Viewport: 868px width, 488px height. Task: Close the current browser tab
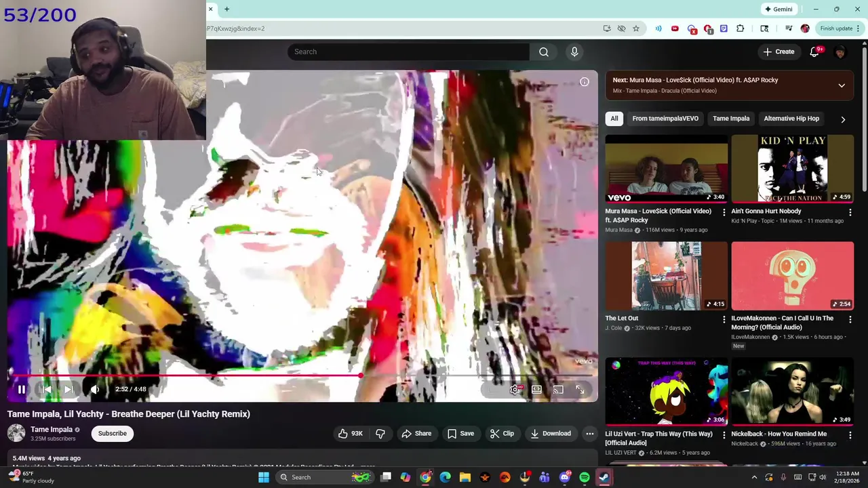[210, 9]
